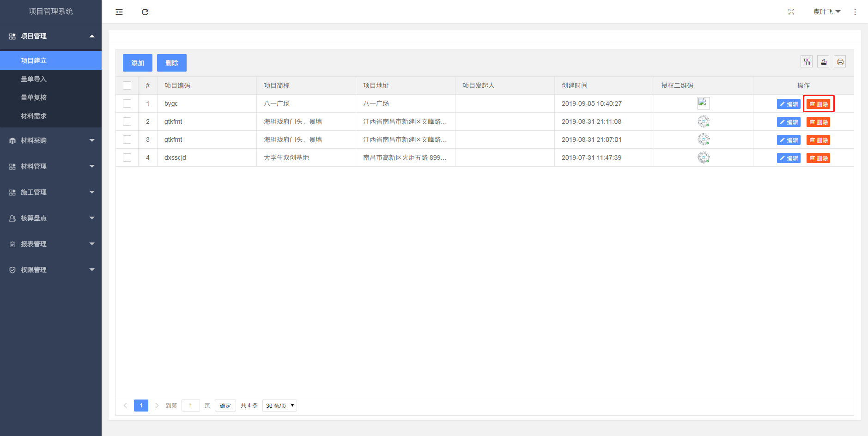Expand the 材料管理 menu arrow
Viewport: 868px width, 436px height.
click(x=92, y=166)
